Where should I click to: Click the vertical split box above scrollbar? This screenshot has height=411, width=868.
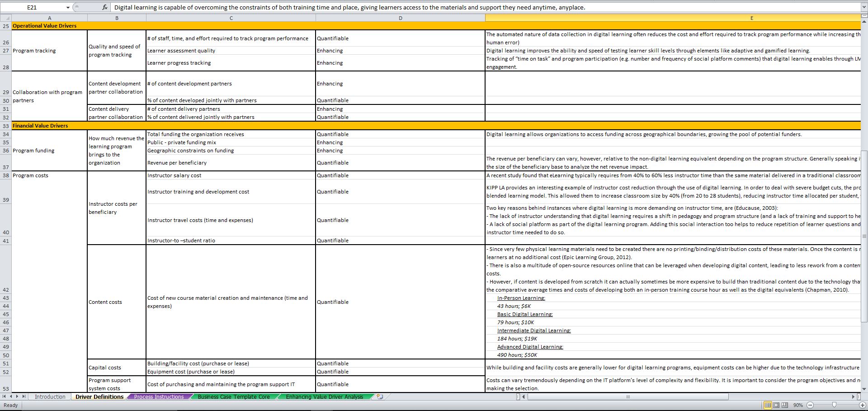tap(864, 16)
